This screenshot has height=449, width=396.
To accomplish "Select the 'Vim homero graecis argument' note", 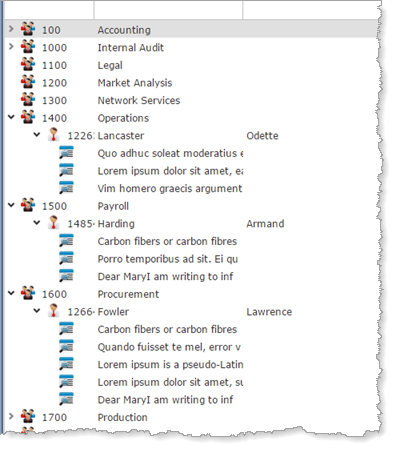I will tap(170, 189).
